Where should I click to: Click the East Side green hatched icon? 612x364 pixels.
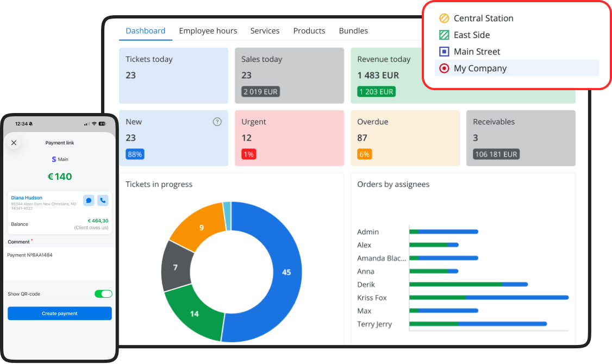pyautogui.click(x=444, y=35)
